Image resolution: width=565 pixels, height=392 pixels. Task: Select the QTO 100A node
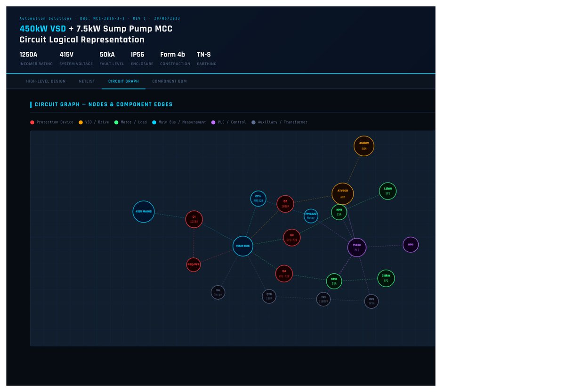coord(269,296)
